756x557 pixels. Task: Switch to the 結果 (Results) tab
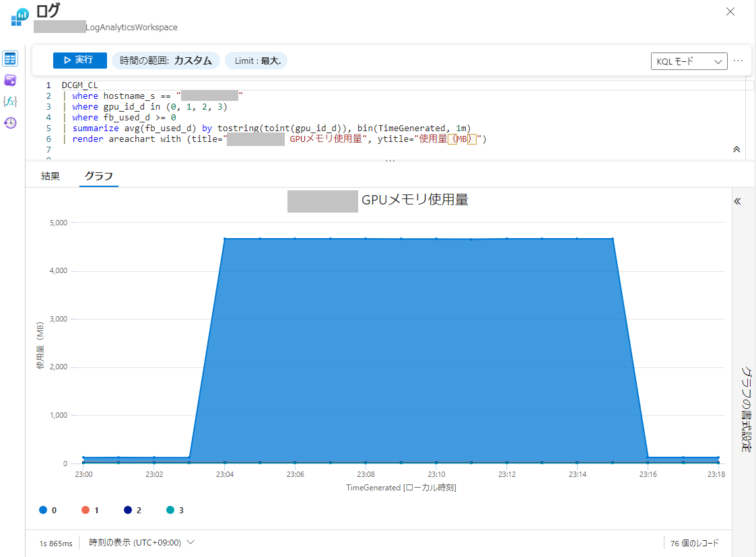point(50,174)
